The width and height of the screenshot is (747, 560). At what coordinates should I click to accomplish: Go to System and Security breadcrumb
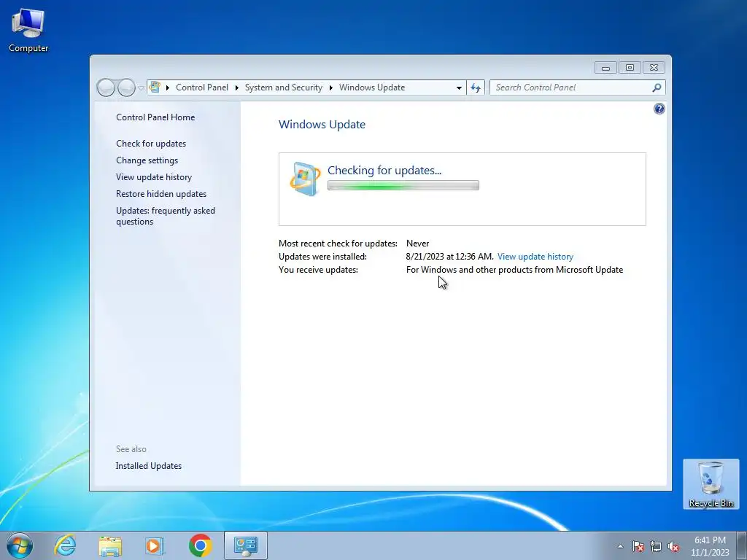click(284, 87)
